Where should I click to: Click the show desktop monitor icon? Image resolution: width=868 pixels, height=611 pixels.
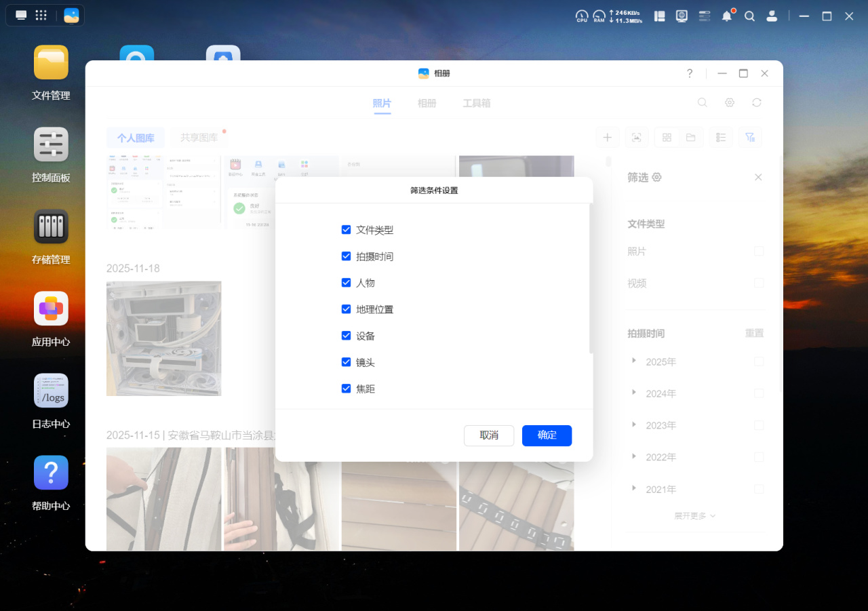[x=22, y=16]
